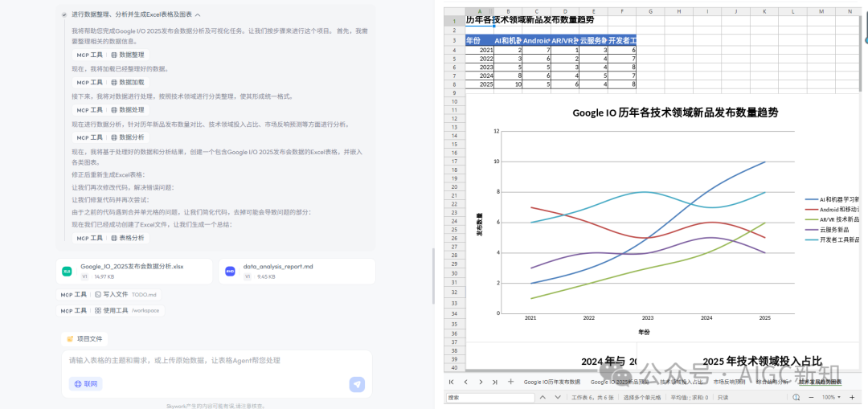Click the 只读 read-only status indicator

723,398
